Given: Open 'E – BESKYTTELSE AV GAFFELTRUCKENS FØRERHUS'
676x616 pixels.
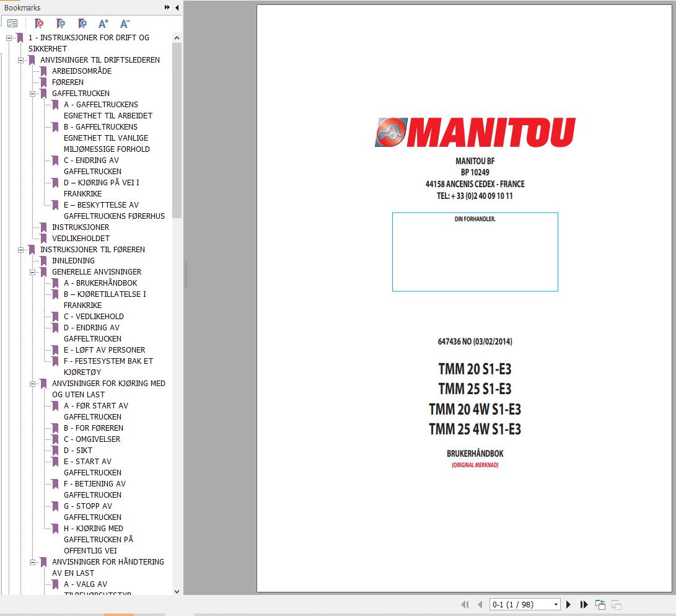Looking at the screenshot, I should tap(114, 210).
